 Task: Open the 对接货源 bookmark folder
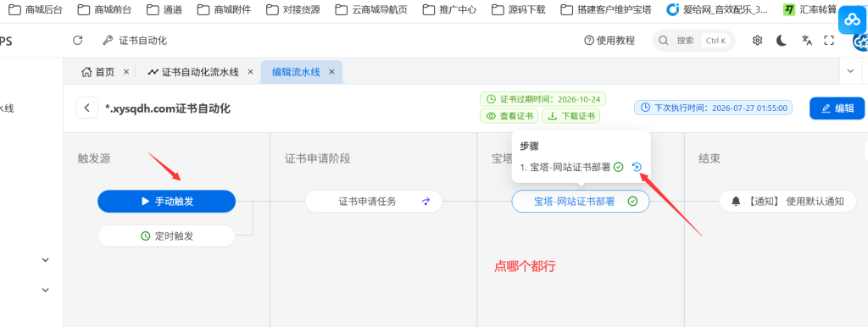click(x=292, y=9)
